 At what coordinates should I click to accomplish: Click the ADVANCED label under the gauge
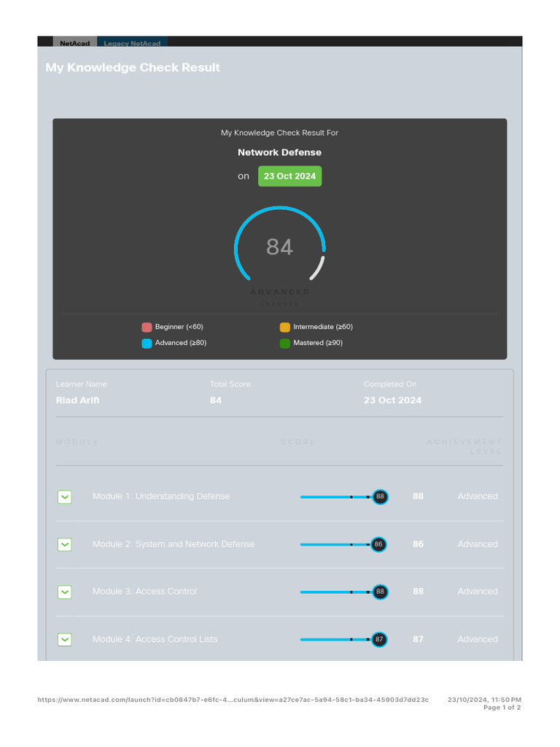[x=280, y=292]
